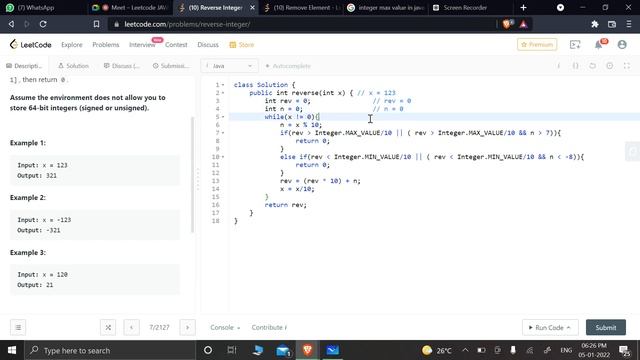Screen dimensions: 640x360
Task: Open Interview in navigation
Action: coord(142,44)
